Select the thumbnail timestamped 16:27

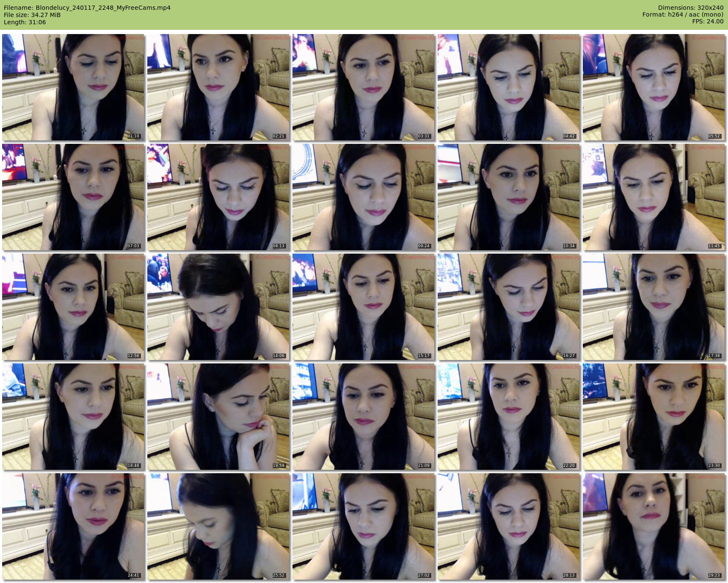pos(508,307)
